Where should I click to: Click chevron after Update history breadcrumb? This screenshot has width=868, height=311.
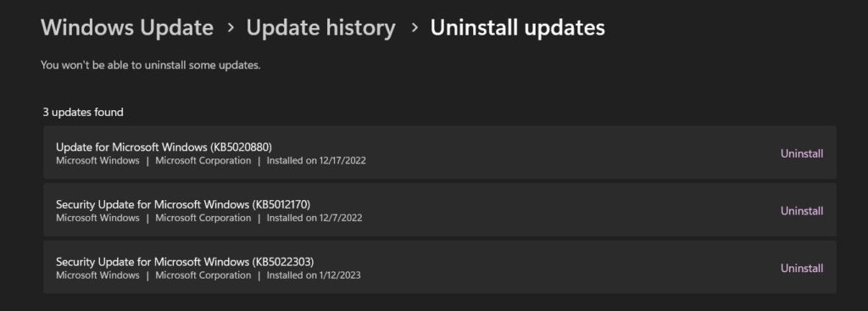[x=414, y=28]
